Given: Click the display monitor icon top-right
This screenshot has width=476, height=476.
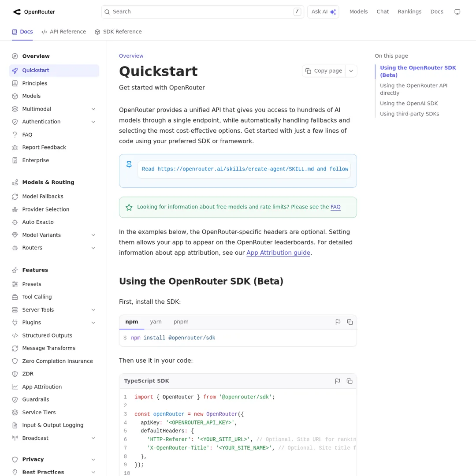Looking at the screenshot, I should click(457, 11).
